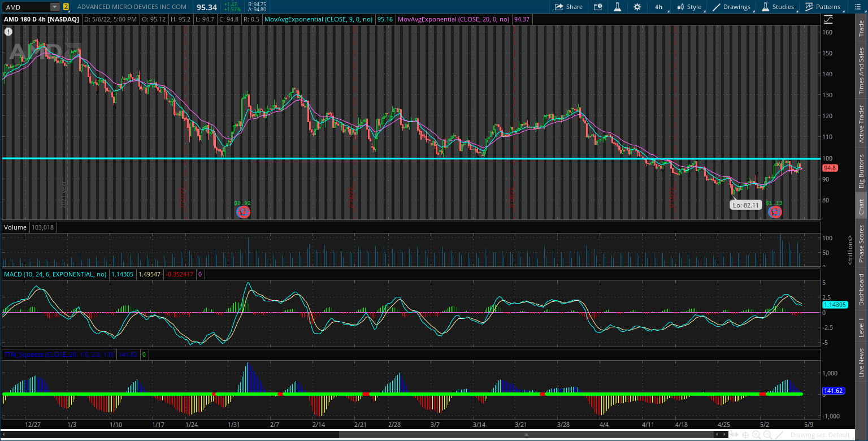The image size is (868, 441).
Task: Click the cyan horizontal price level line at 100
Action: tap(411, 158)
